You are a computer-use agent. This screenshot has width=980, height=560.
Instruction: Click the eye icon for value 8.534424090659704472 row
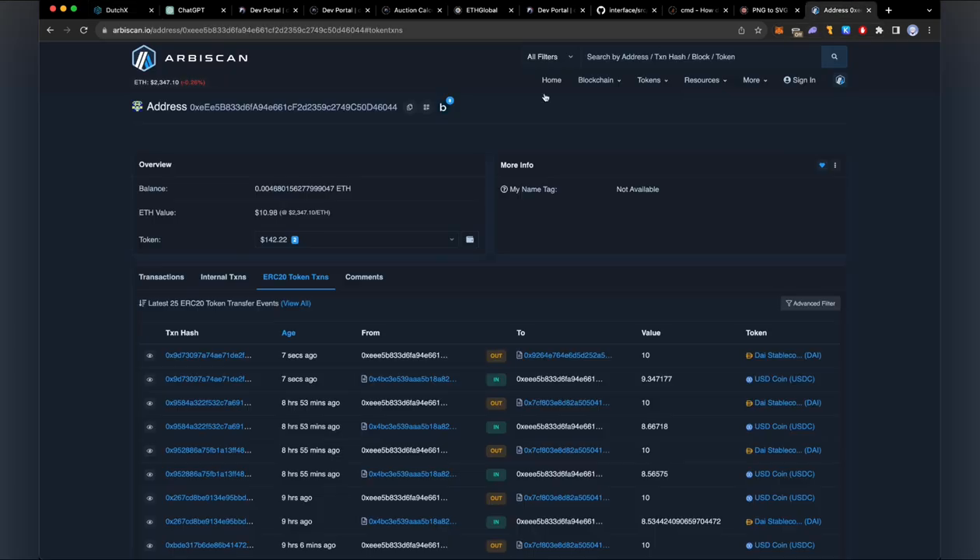pos(149,522)
